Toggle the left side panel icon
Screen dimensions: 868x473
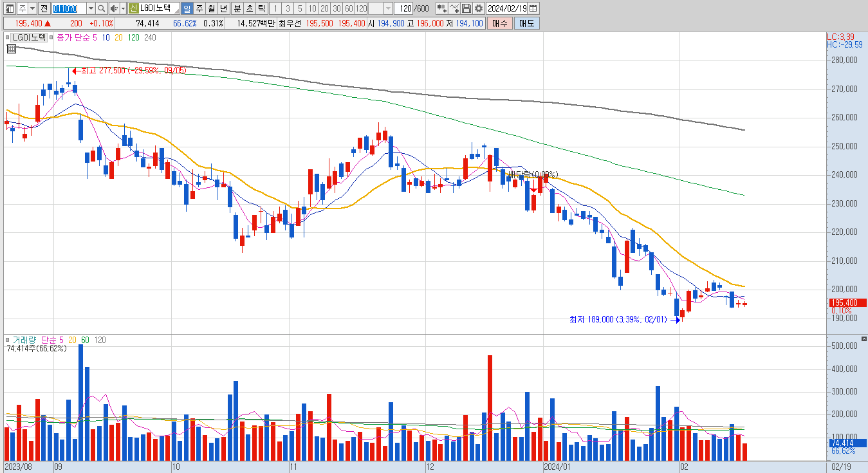(x=9, y=8)
